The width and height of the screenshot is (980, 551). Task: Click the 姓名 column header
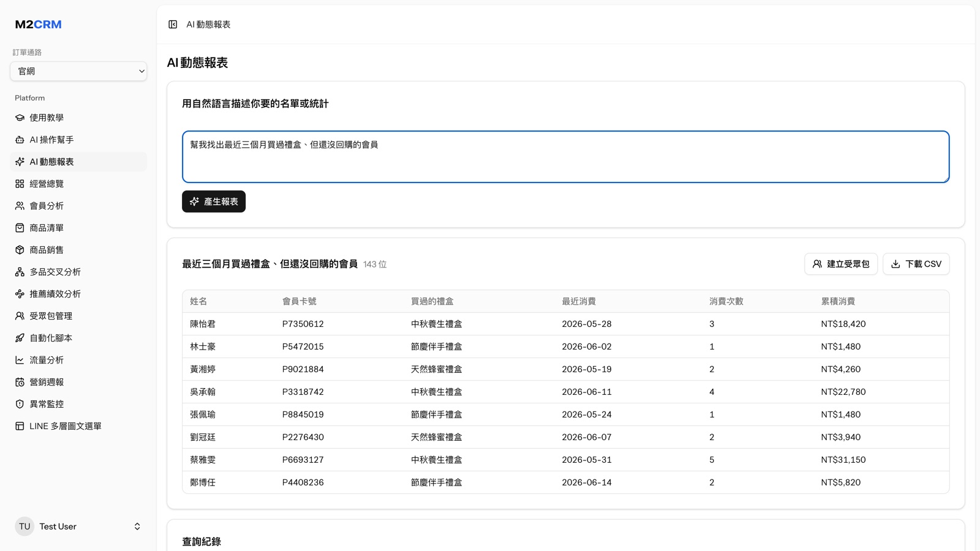point(198,301)
